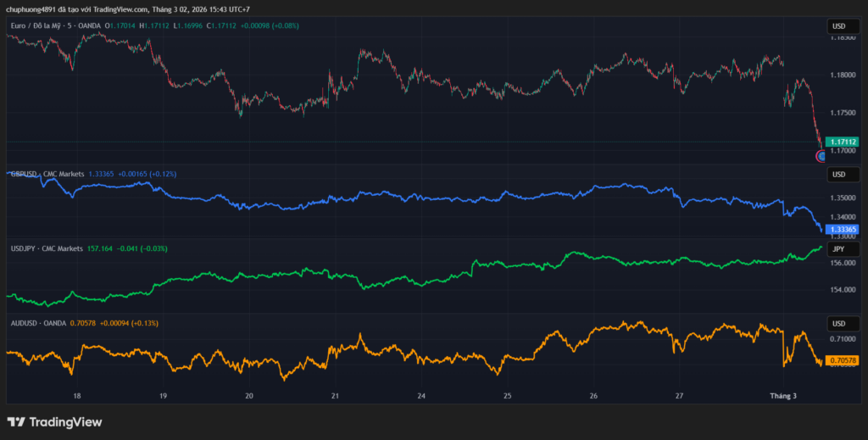Click the green 1.17112 current price label
This screenshot has width=868, height=440.
coord(843,142)
